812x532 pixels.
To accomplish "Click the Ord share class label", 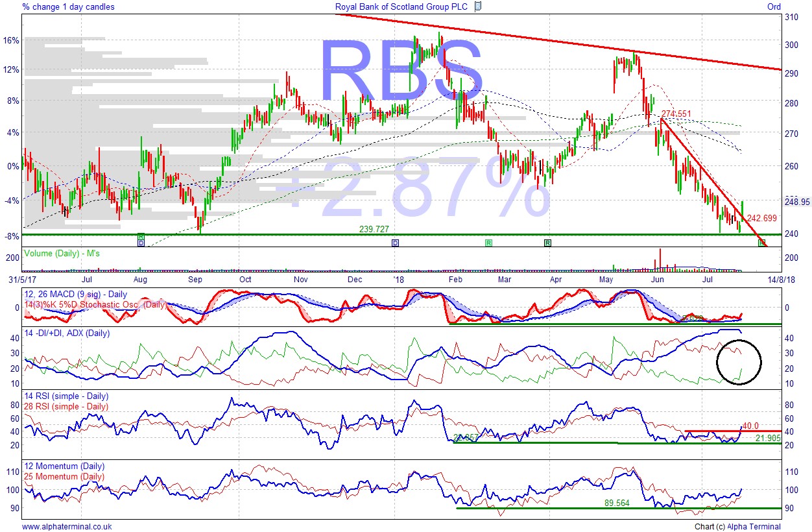I will click(x=774, y=7).
